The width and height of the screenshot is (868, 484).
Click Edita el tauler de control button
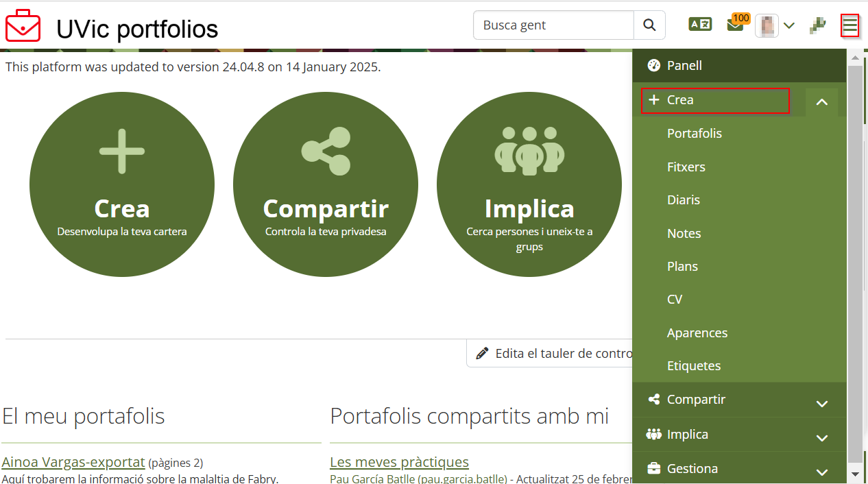[550, 353]
